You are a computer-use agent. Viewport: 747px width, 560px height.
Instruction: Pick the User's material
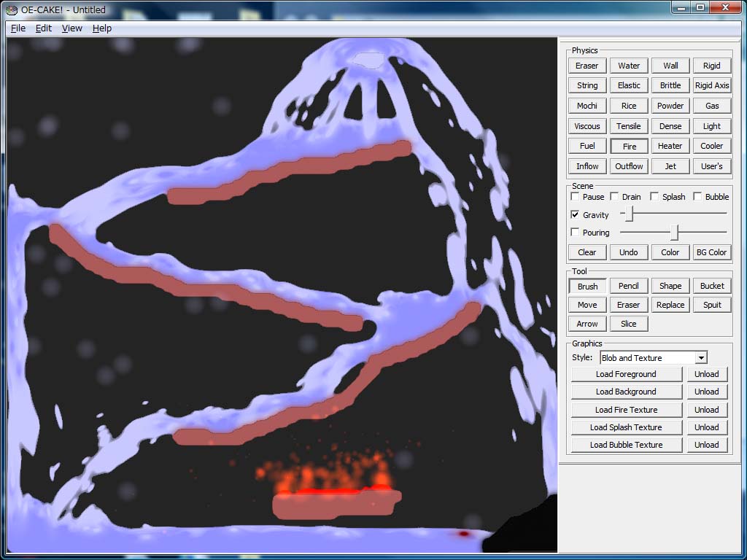click(712, 166)
